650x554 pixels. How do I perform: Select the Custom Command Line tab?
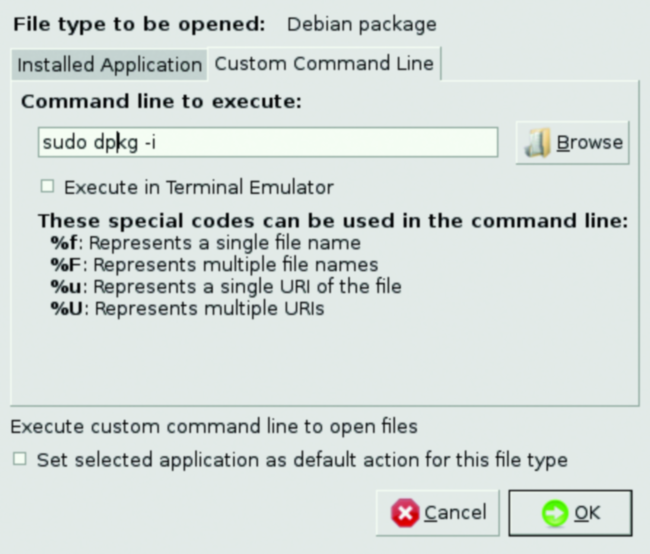(324, 64)
